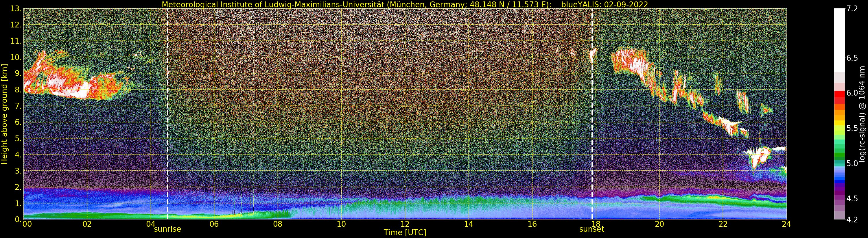Click the 10 time tick label

point(341,224)
